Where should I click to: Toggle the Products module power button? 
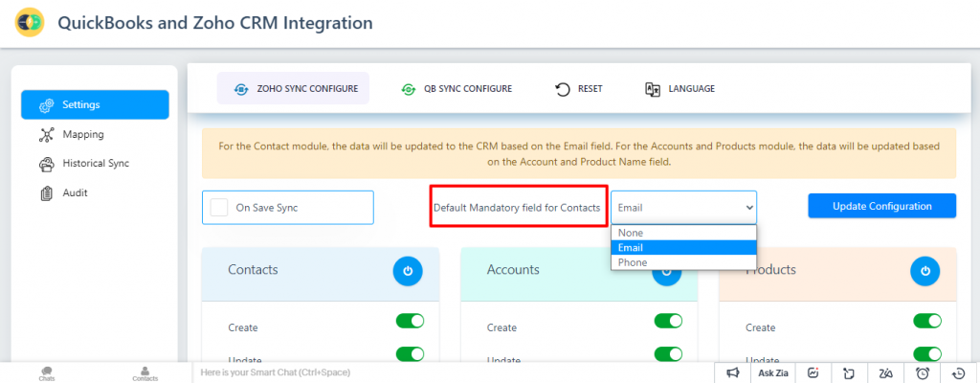[x=925, y=271]
